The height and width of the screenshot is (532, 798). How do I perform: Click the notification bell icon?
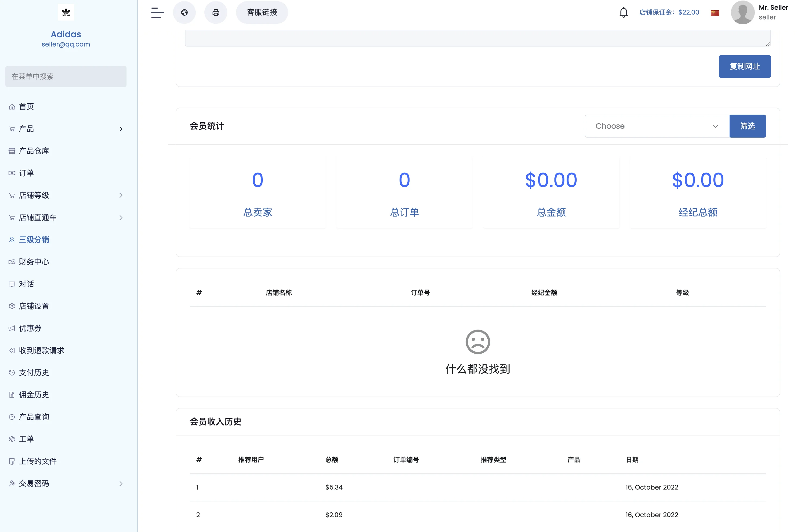[623, 12]
